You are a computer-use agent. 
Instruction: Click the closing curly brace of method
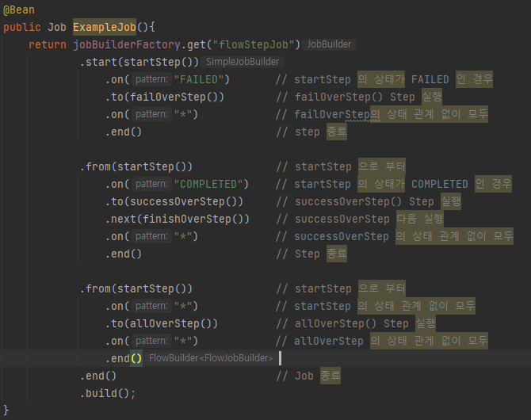[6, 410]
